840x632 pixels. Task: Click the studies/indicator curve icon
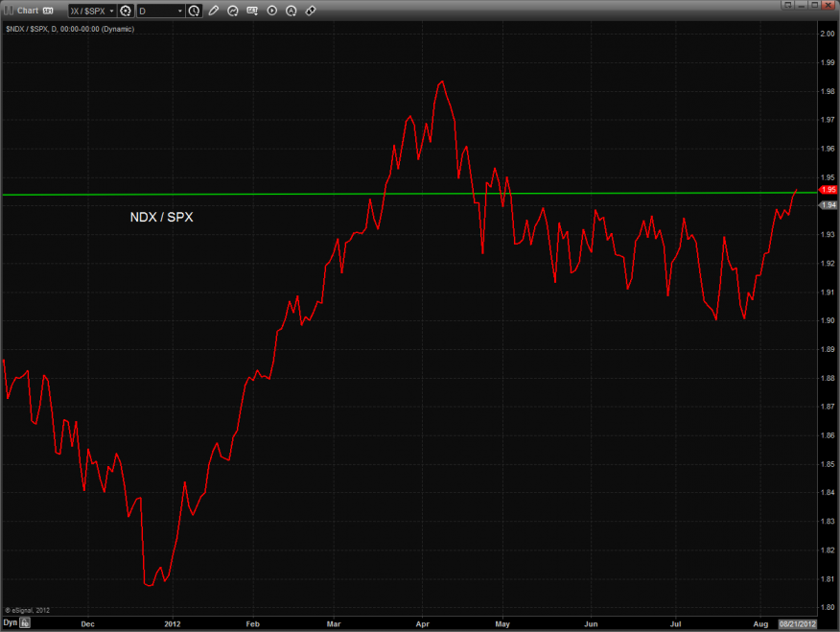point(233,11)
